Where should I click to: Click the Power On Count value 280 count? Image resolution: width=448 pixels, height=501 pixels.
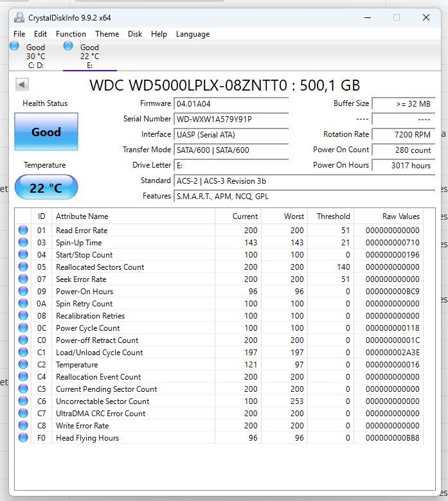point(404,150)
